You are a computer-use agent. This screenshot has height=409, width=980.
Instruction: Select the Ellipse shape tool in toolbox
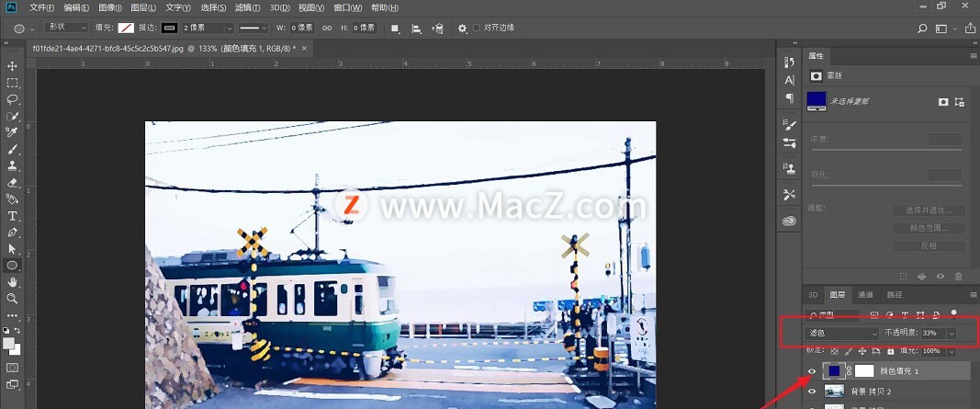coord(12,266)
